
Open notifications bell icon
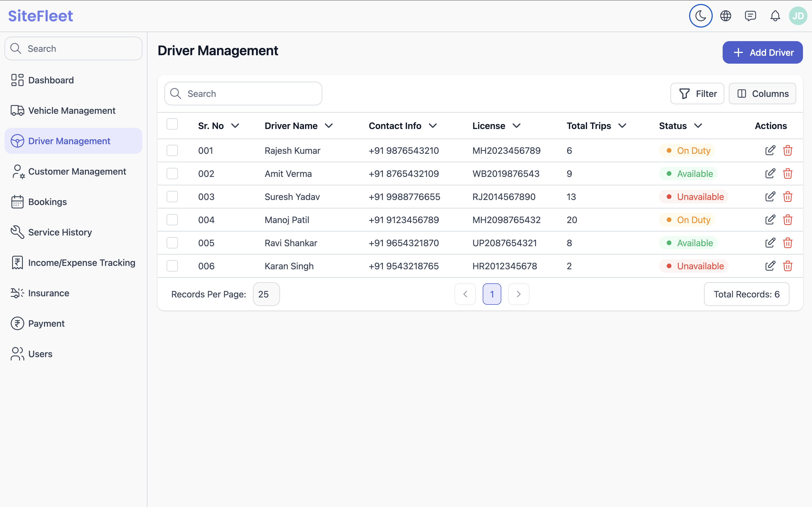pos(775,16)
